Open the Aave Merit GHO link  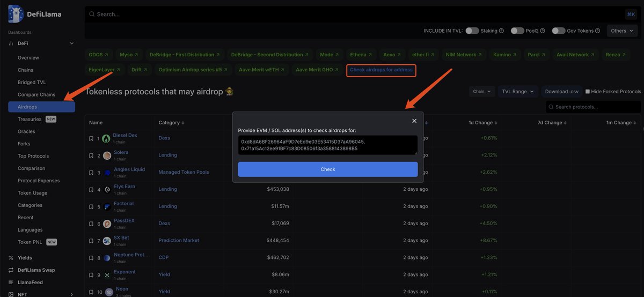tap(317, 70)
